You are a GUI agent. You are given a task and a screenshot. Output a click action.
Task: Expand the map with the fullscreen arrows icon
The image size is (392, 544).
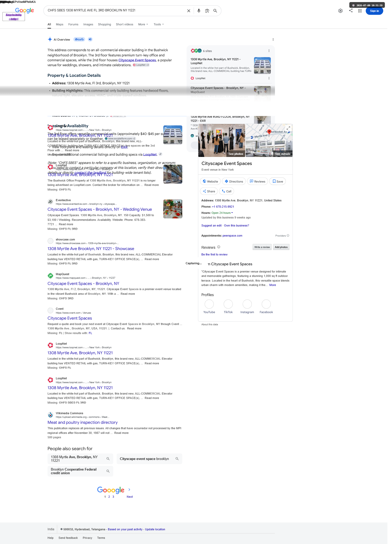288,128
